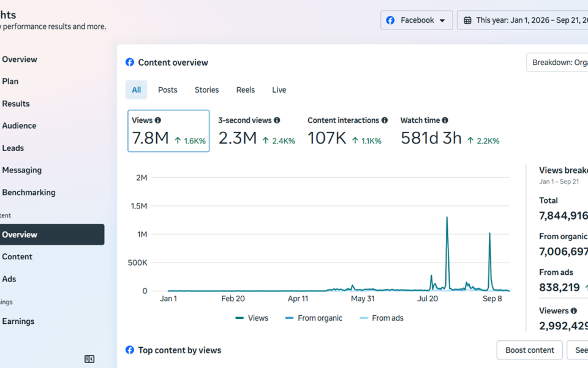This screenshot has width=588, height=368.
Task: Click the Top content by views heading
Action: (x=179, y=350)
